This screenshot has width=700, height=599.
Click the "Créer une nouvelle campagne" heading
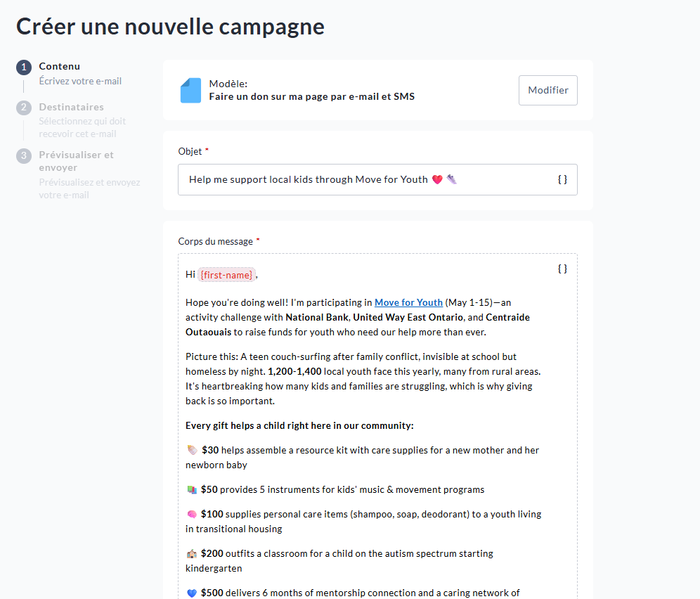(x=170, y=27)
